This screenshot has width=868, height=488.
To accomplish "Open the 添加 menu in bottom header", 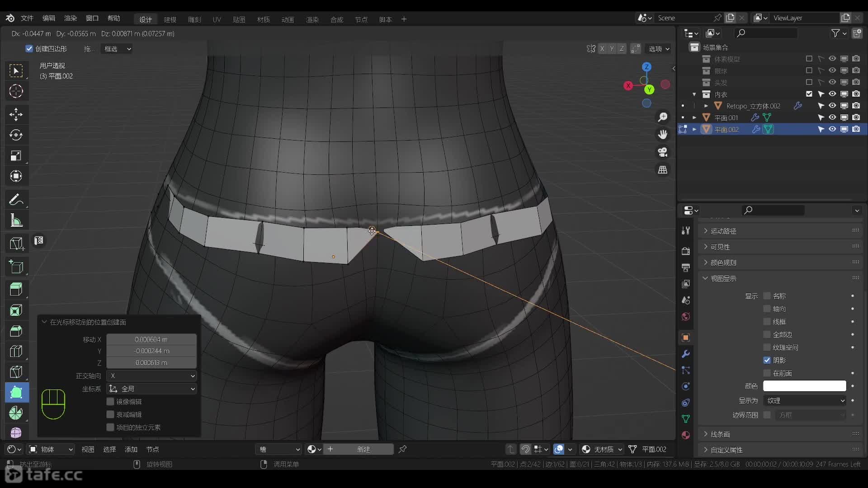I will (131, 449).
